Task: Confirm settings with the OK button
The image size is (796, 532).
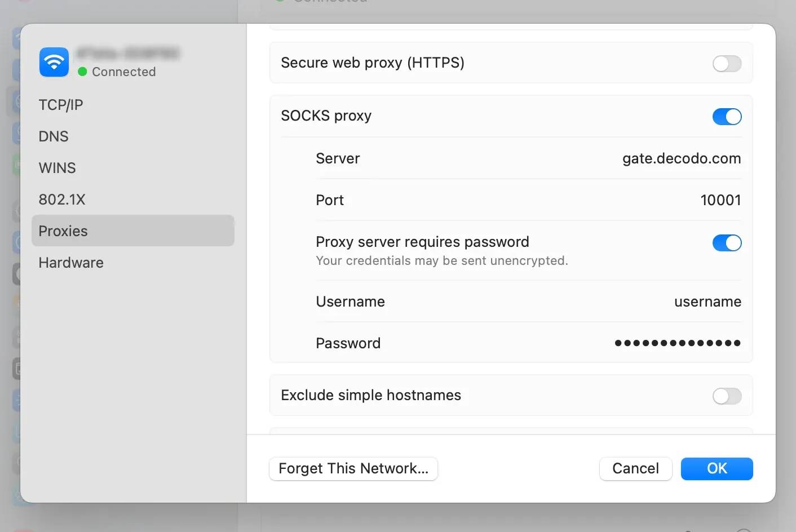Action: 717,469
